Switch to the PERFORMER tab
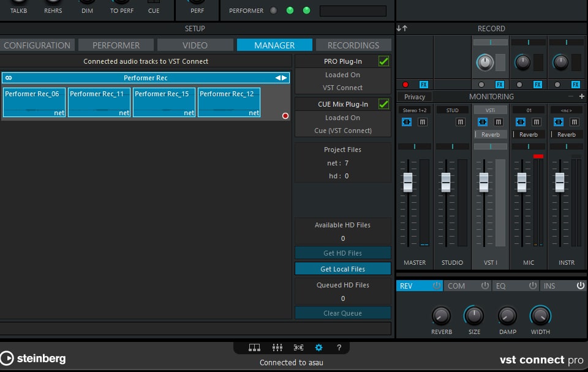The width and height of the screenshot is (588, 372). point(116,45)
